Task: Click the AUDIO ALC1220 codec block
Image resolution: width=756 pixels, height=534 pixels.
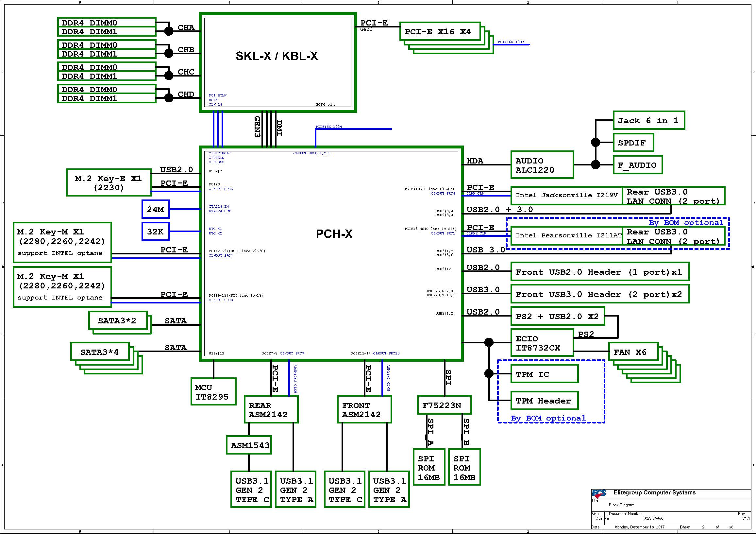Action: (542, 165)
